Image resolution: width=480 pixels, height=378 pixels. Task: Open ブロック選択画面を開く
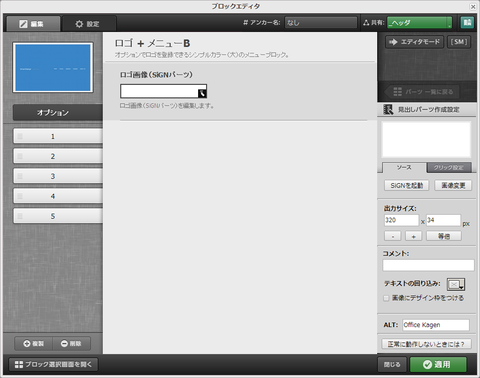tap(53, 364)
